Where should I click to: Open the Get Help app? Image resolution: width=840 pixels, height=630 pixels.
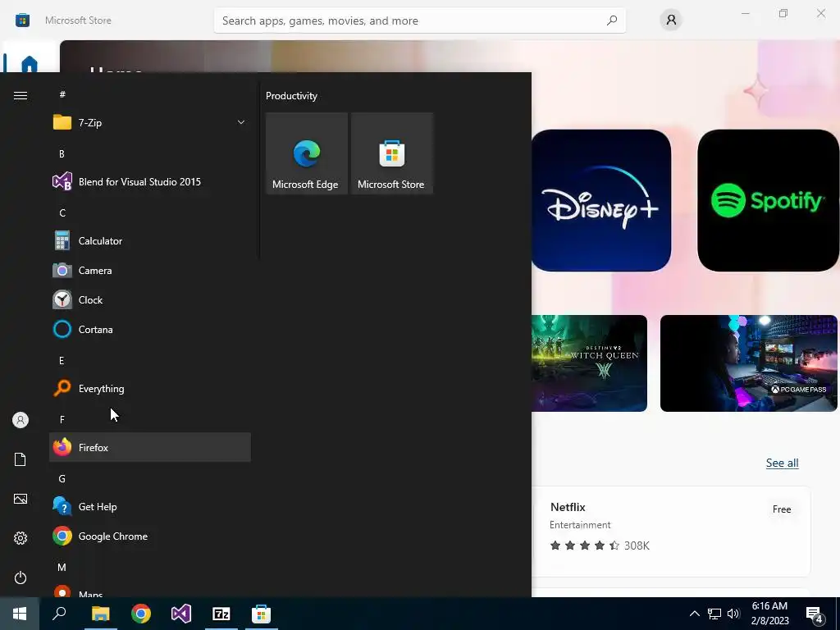(x=150, y=507)
